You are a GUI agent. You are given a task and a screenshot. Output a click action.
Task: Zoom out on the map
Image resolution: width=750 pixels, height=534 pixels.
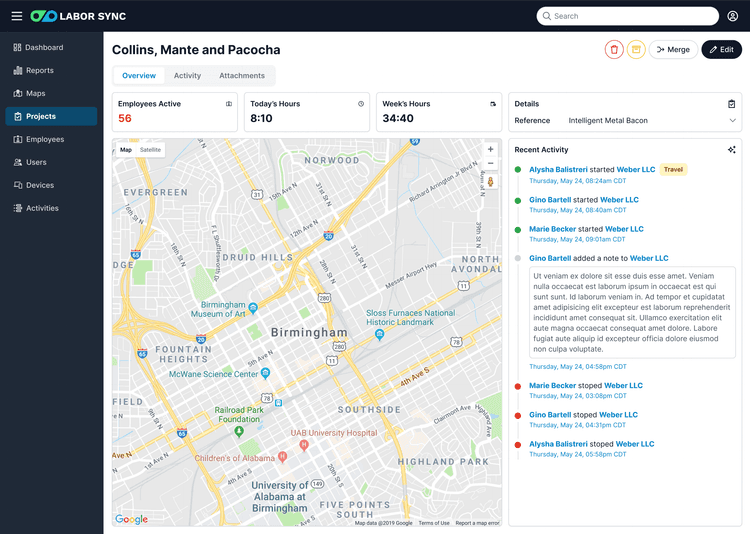pyautogui.click(x=490, y=164)
